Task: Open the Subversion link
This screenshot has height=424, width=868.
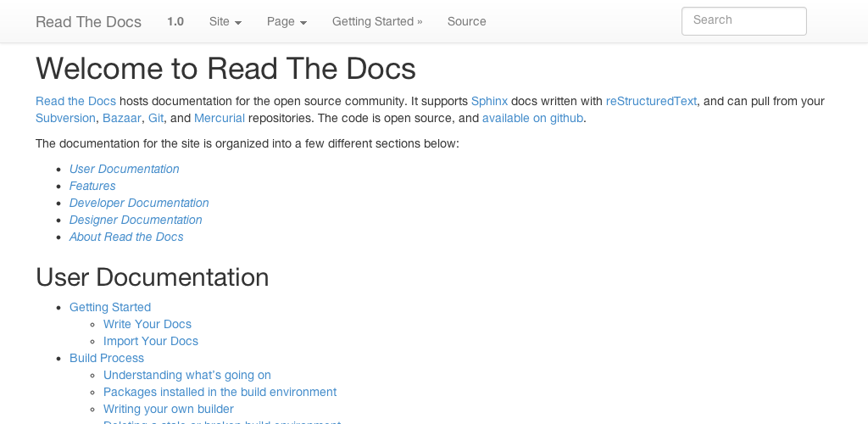Action: [x=65, y=118]
